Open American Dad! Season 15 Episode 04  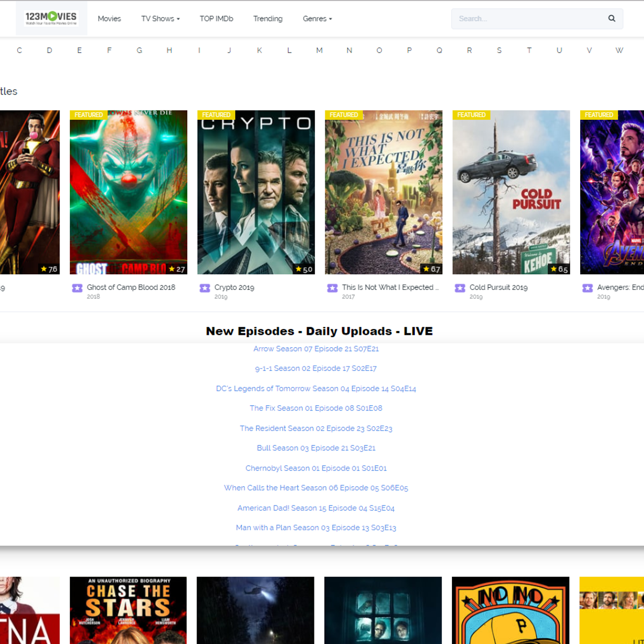tap(316, 508)
